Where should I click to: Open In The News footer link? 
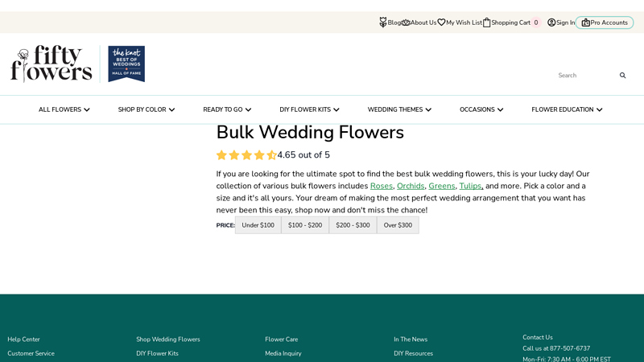pyautogui.click(x=411, y=339)
